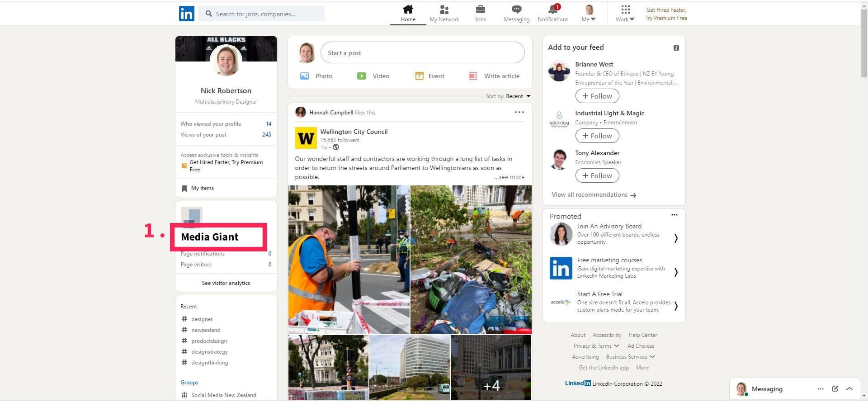Open Wellington City Council page link
868x402 pixels.
click(354, 132)
